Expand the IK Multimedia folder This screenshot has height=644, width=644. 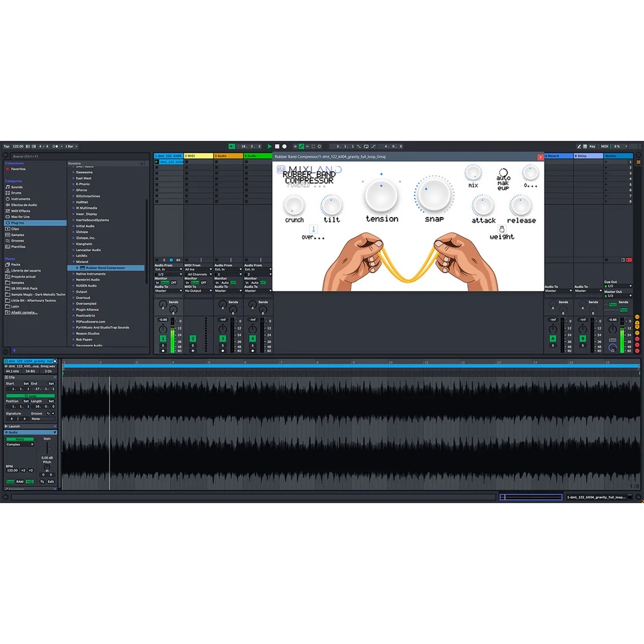pos(74,208)
